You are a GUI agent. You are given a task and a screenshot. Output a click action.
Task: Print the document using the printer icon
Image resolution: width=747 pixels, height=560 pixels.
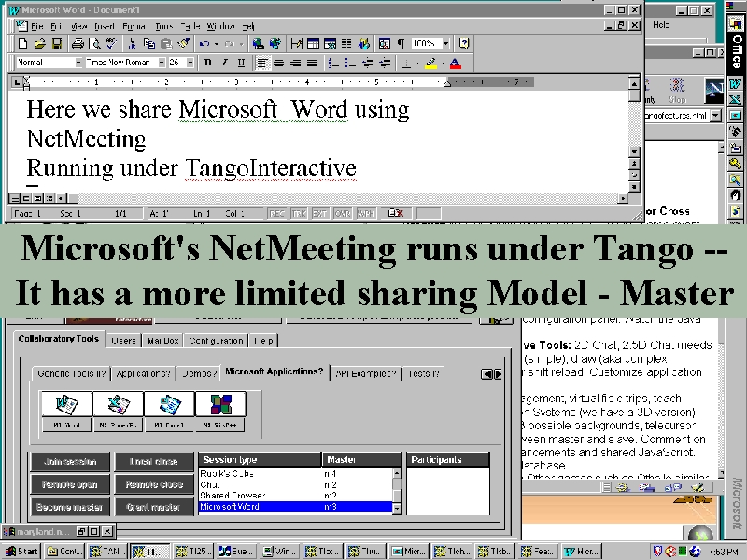tap(78, 44)
